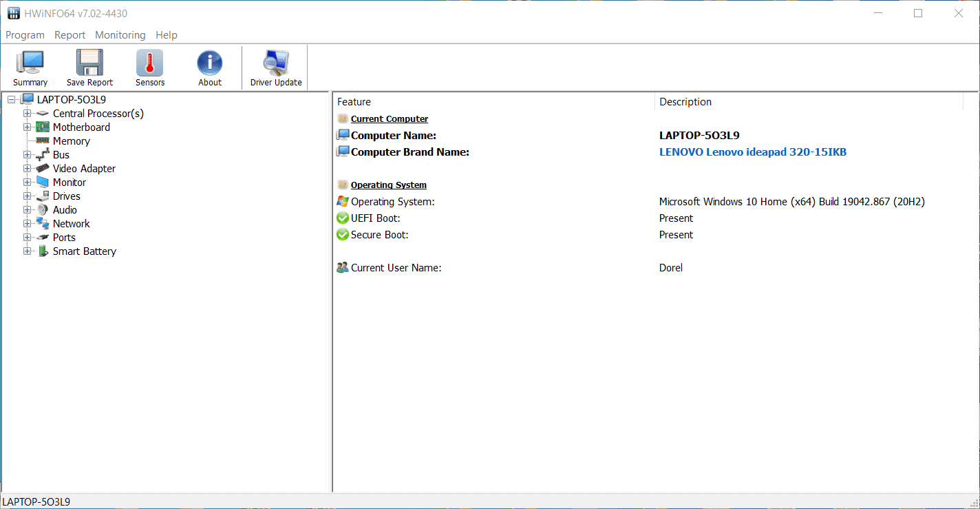The height and width of the screenshot is (509, 980).
Task: Click the Computer Brand Name row icon
Action: 343,152
